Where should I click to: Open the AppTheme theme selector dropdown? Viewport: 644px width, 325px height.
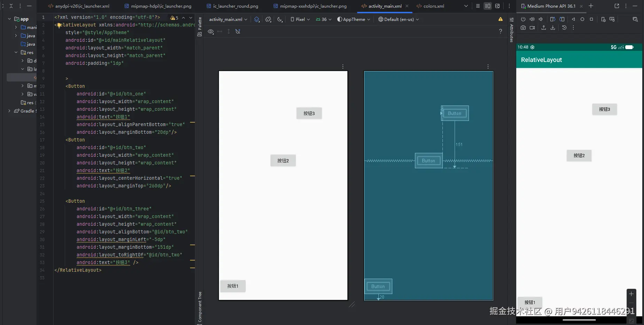pyautogui.click(x=354, y=20)
